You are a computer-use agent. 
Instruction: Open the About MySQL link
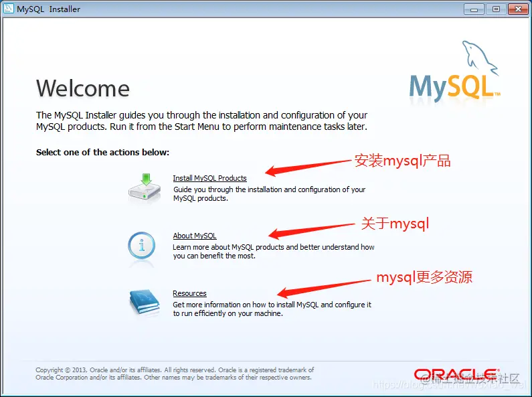coord(195,236)
